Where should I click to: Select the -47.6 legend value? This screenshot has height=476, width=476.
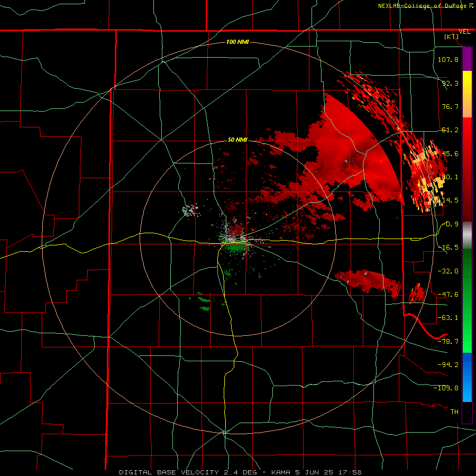448,295
